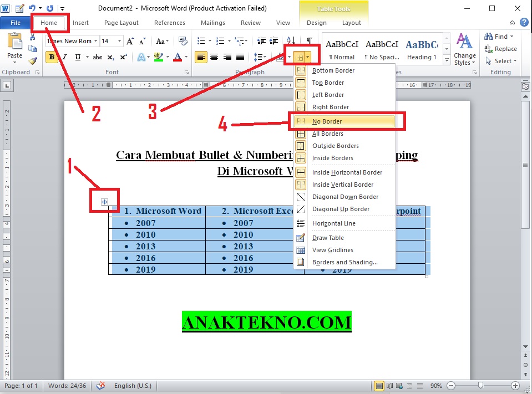Click the zoom out minus icon
Viewport: 532px width, 394px height.
coord(451,386)
